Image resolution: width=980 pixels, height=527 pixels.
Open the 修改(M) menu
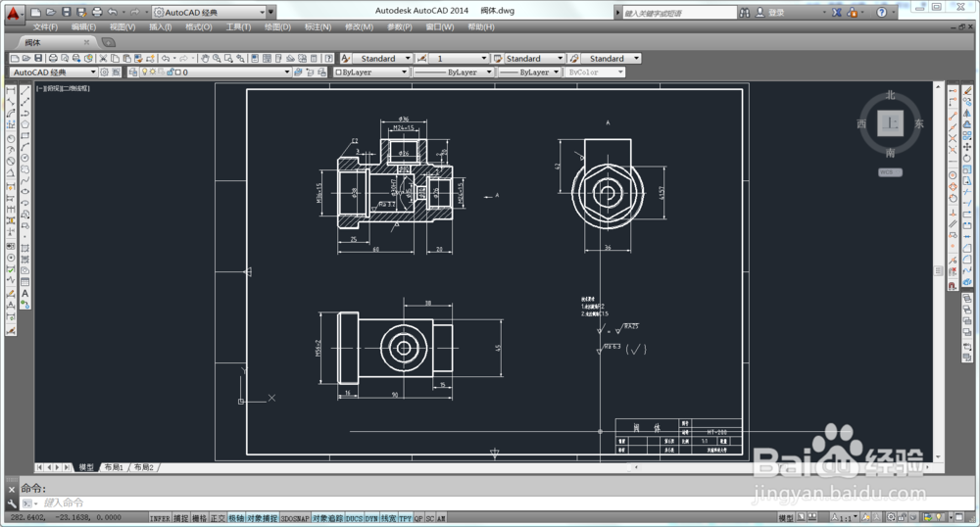coord(359,26)
